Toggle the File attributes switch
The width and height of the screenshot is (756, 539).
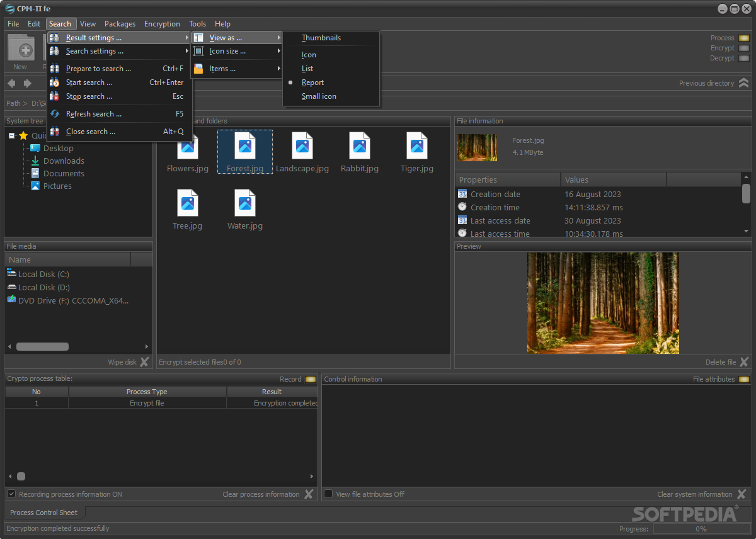tap(744, 379)
